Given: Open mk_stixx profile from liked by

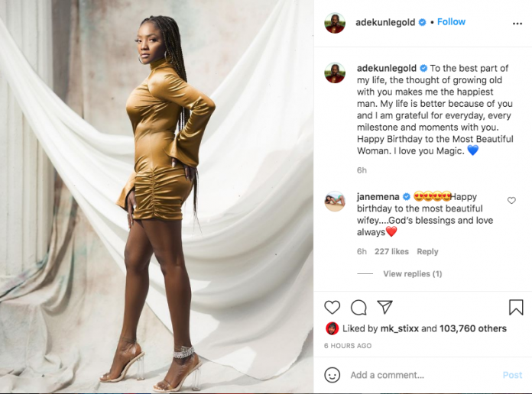Looking at the screenshot, I should pos(399,328).
